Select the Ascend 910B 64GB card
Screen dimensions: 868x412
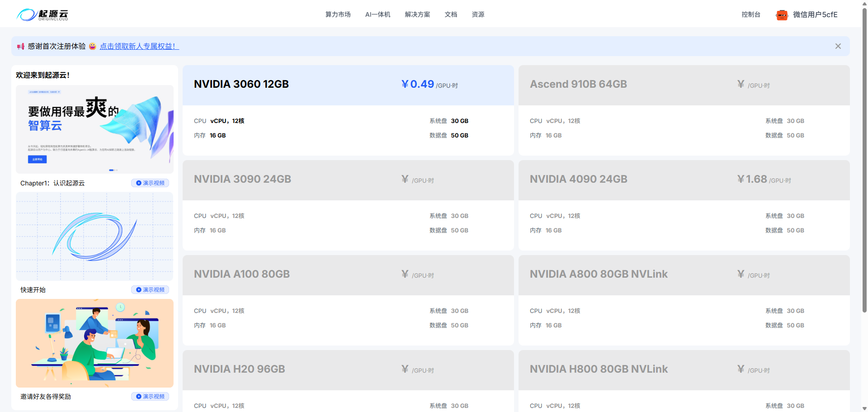(x=684, y=110)
